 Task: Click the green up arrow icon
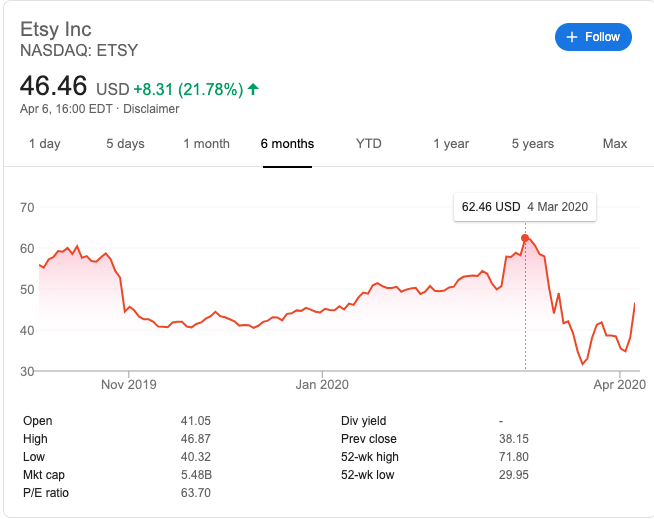[254, 89]
